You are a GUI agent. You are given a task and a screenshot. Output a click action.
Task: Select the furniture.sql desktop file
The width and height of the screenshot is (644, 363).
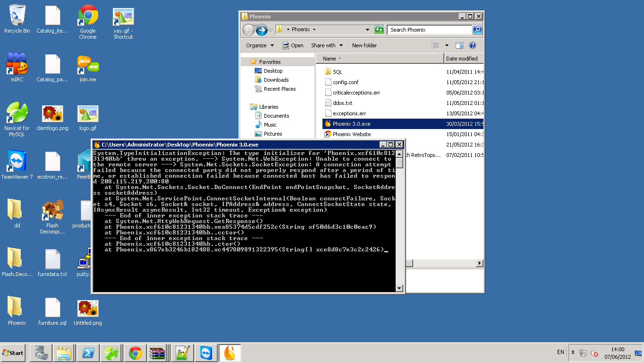(52, 311)
